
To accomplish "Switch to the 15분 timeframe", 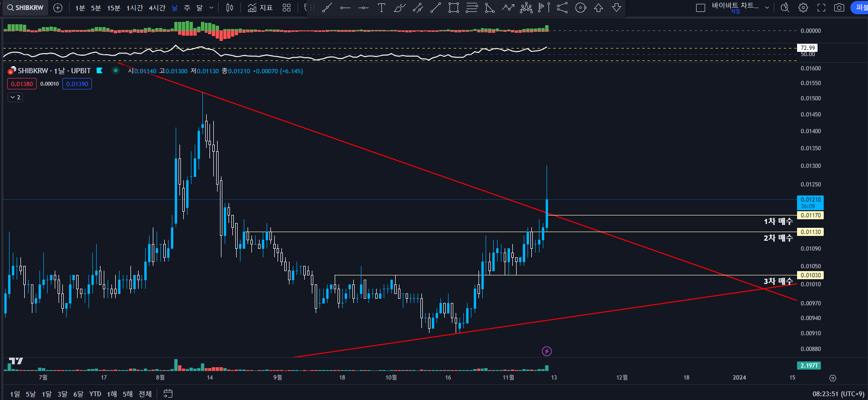I will click(x=113, y=8).
